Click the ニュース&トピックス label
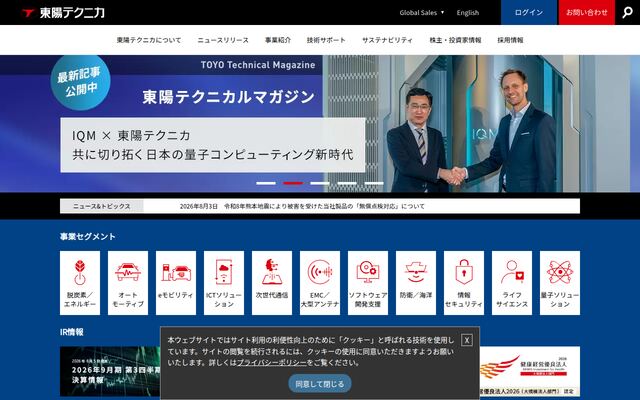Viewport: 640px width, 400px height. pos(102,207)
